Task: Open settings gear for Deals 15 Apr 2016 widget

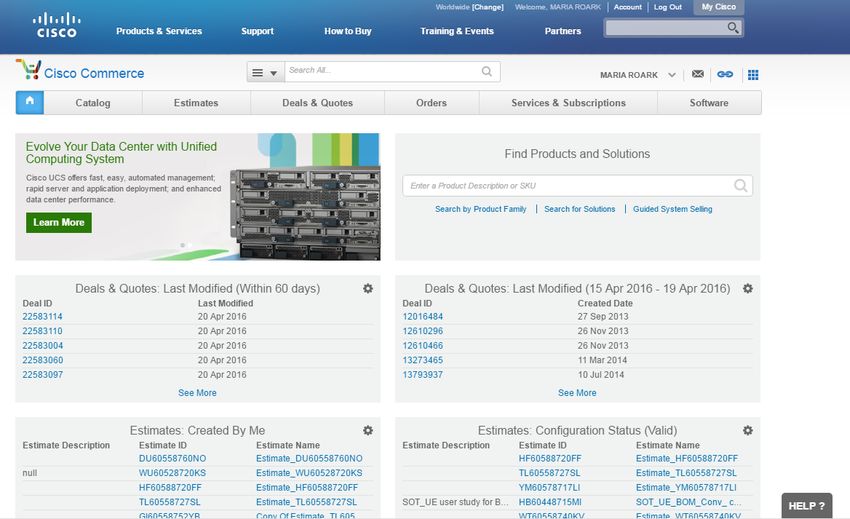Action: tap(748, 289)
